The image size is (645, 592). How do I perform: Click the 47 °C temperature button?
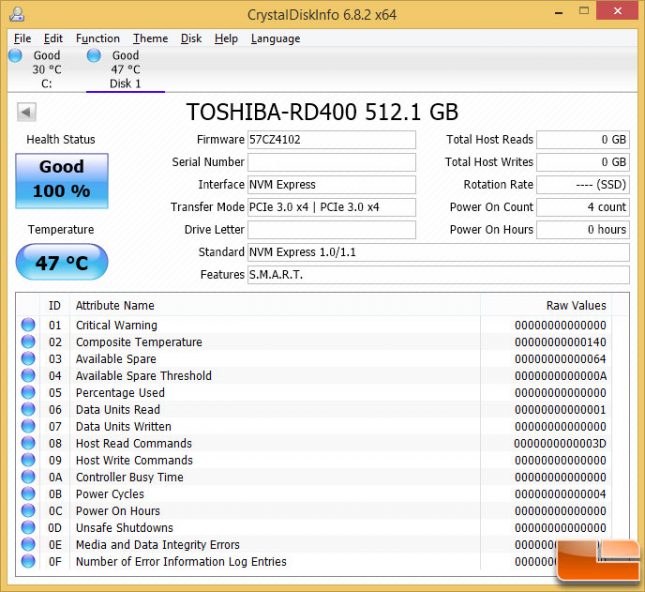(62, 262)
